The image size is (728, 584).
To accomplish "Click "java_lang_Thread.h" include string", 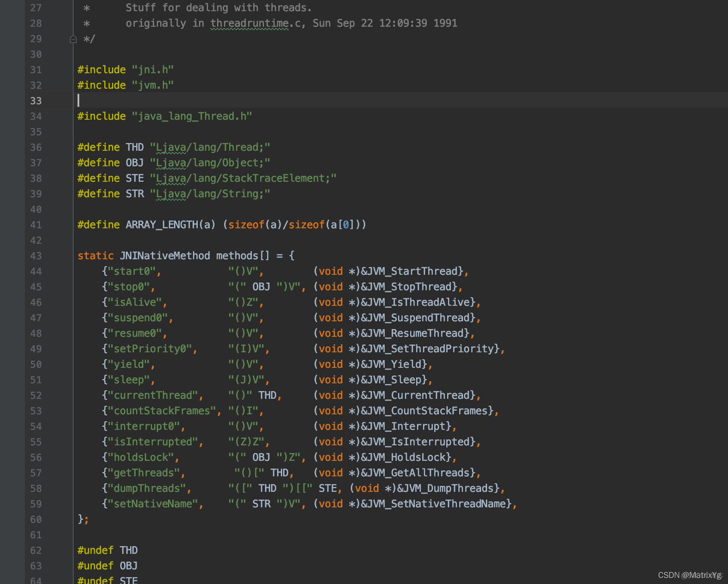I will coord(192,116).
